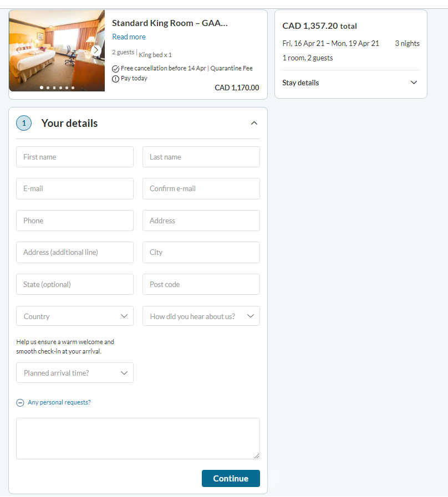Focus the Last name field
The height and width of the screenshot is (497, 448).
pos(201,157)
